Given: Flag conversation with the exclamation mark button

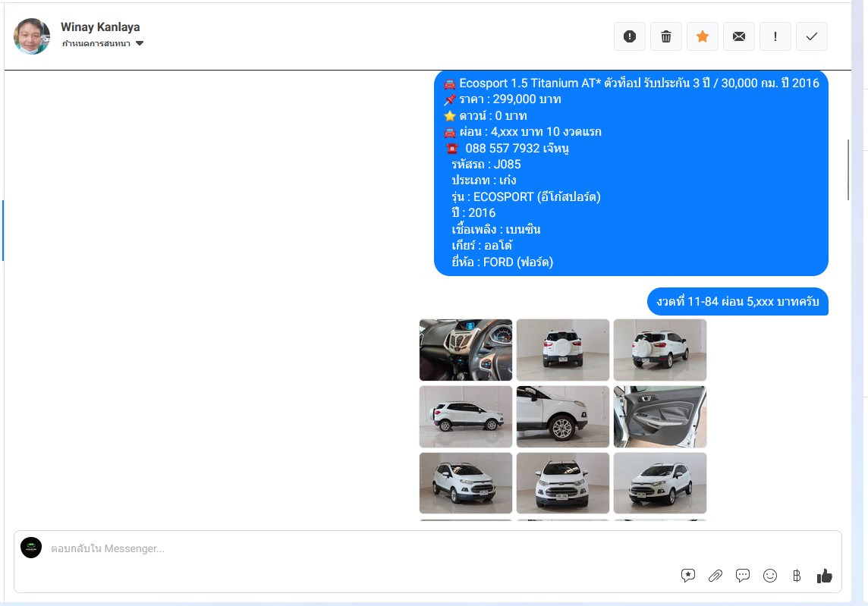Looking at the screenshot, I should pyautogui.click(x=775, y=36).
